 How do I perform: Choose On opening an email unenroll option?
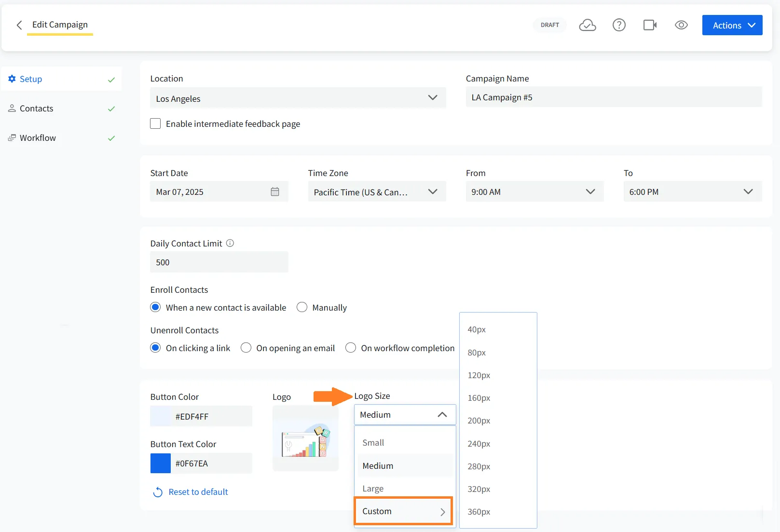[x=246, y=348]
